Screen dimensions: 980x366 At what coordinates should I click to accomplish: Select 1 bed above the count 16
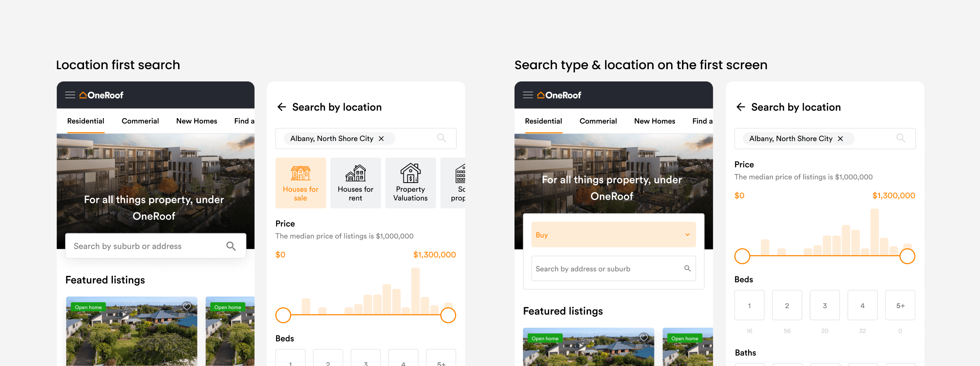749,305
